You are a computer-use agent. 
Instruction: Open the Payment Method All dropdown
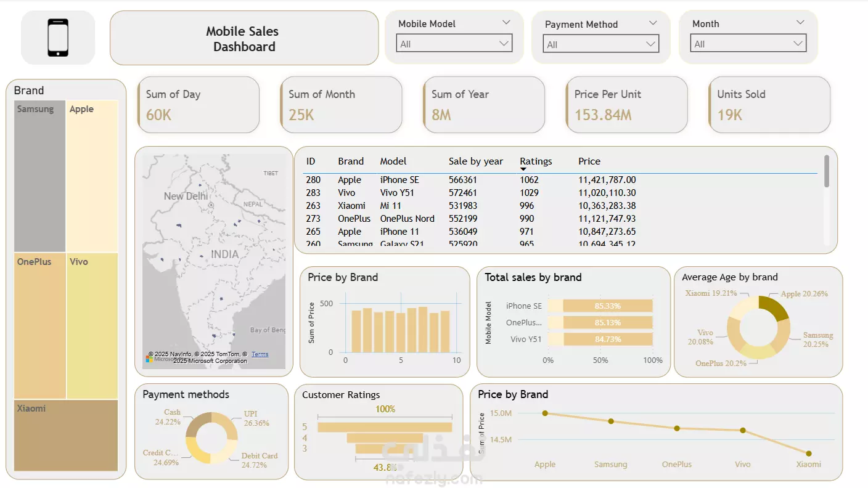pyautogui.click(x=601, y=44)
